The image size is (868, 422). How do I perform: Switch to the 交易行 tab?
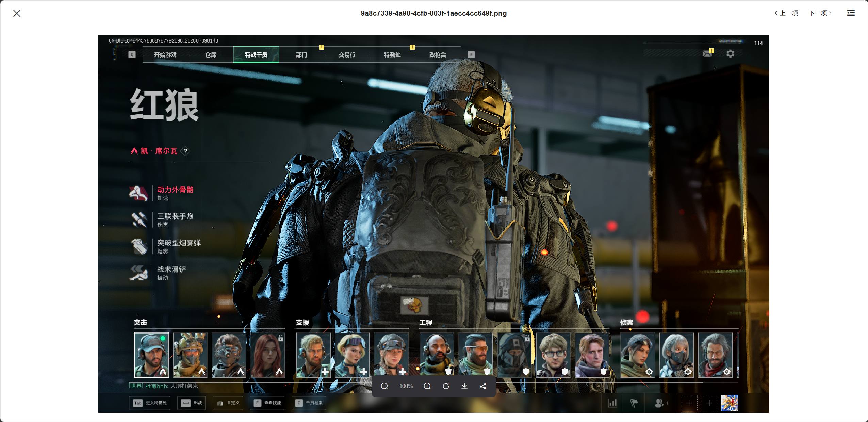(x=347, y=55)
